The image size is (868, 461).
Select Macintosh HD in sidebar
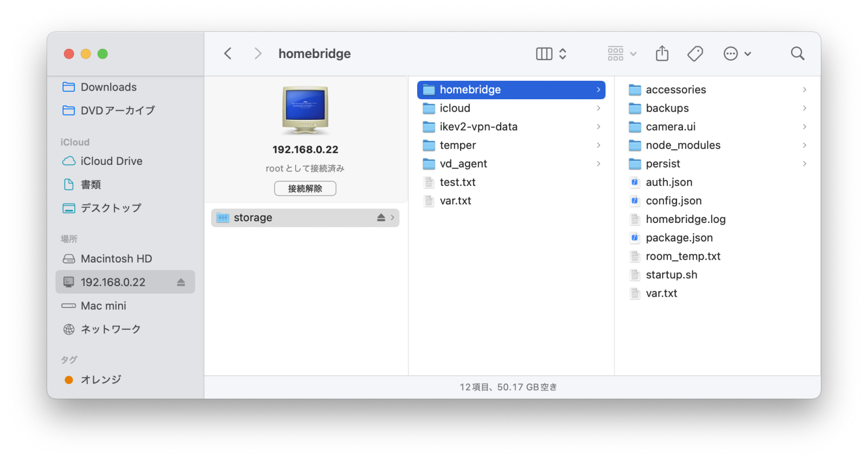(116, 259)
